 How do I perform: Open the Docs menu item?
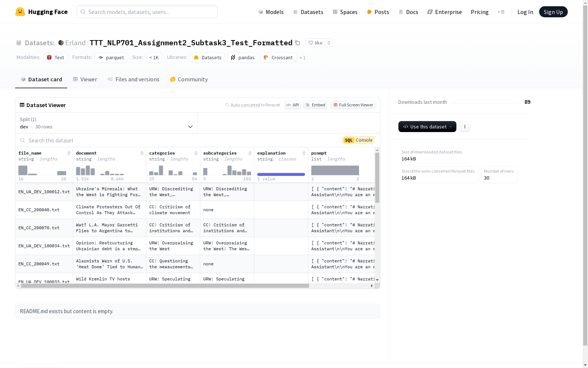click(x=408, y=12)
